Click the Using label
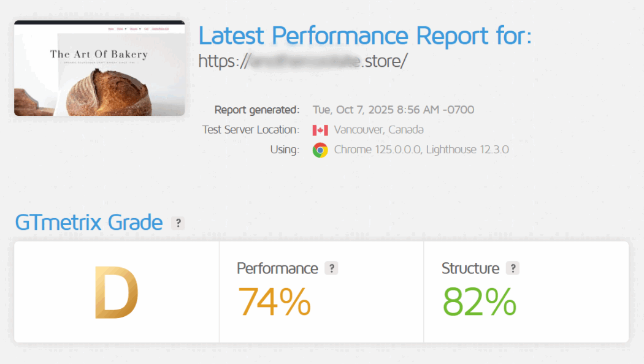Screen dimensions: 644x364 (x=285, y=150)
